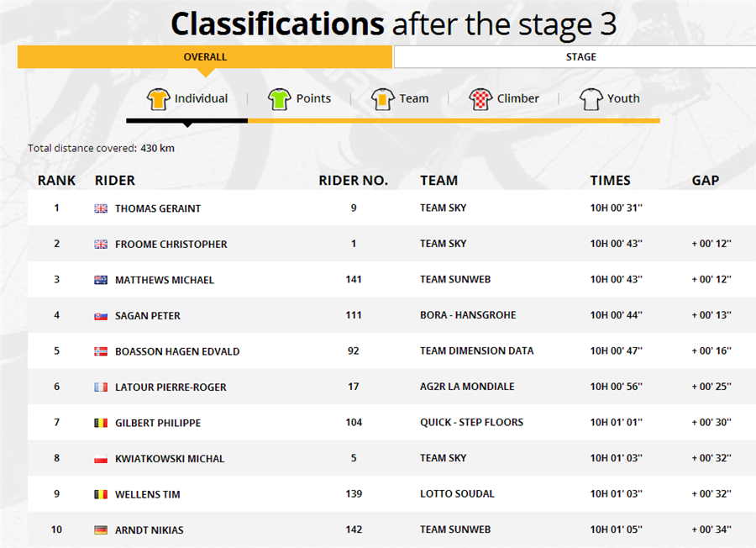Click the RANK column header
756x548 pixels.
[57, 181]
